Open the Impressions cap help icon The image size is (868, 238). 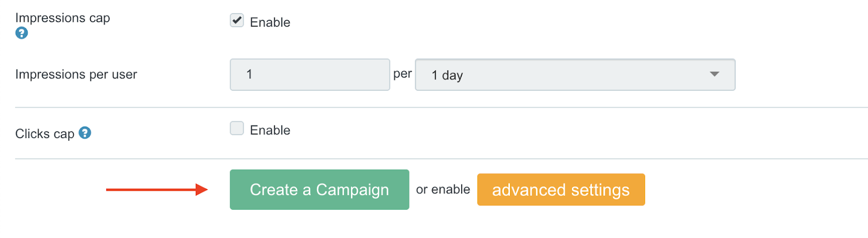22,33
